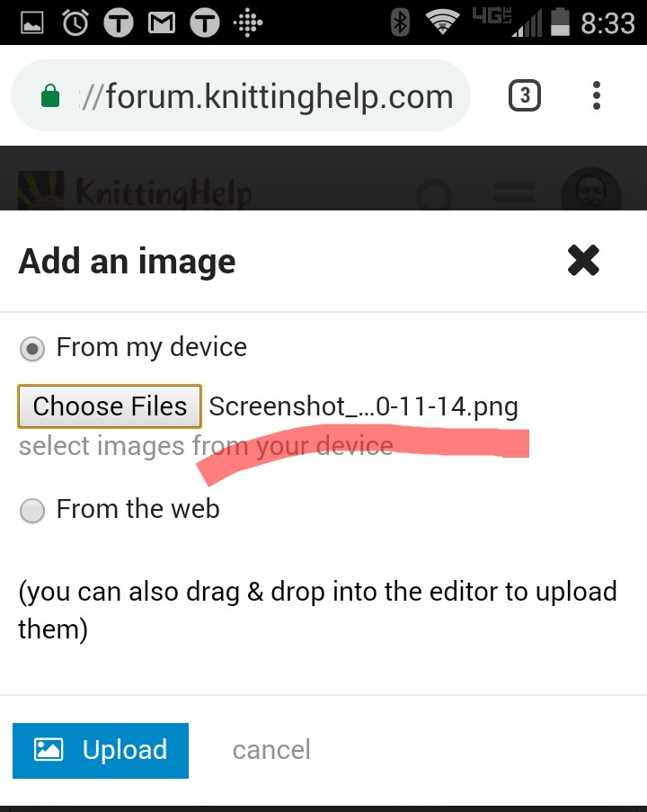The image size is (647, 812).
Task: Tap the forum.knittinghelp.com address bar
Action: point(241,95)
